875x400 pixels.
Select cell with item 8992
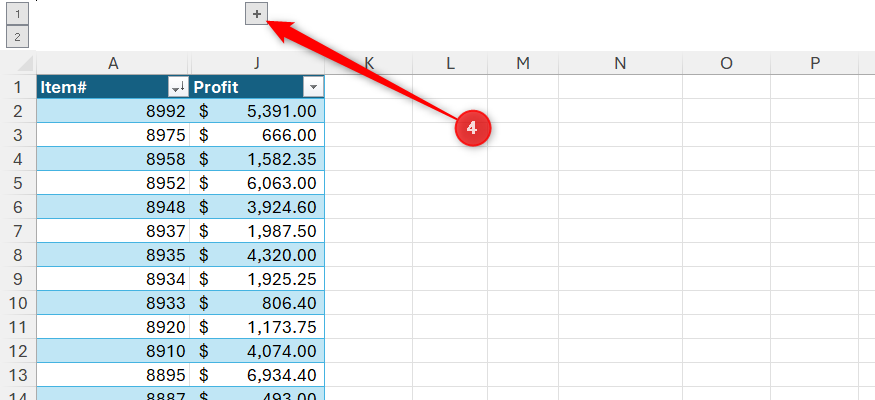pyautogui.click(x=113, y=111)
